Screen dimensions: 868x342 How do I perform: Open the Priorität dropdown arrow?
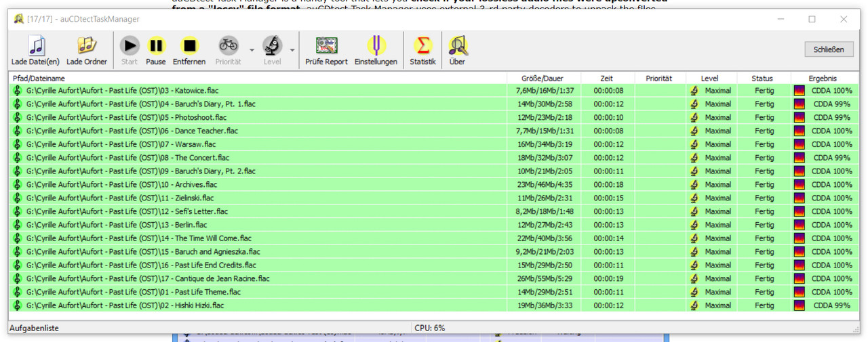(252, 50)
